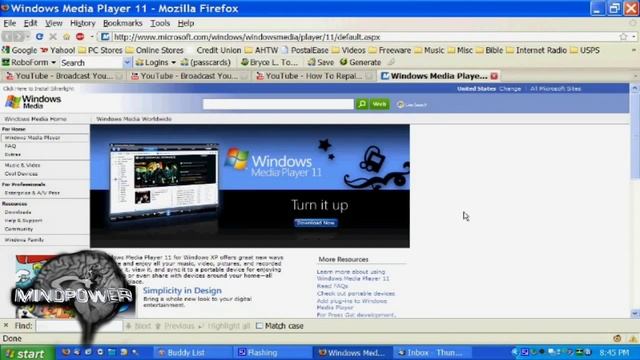
Task: Open Inbox - Thun... from taskbar
Action: coord(432,353)
